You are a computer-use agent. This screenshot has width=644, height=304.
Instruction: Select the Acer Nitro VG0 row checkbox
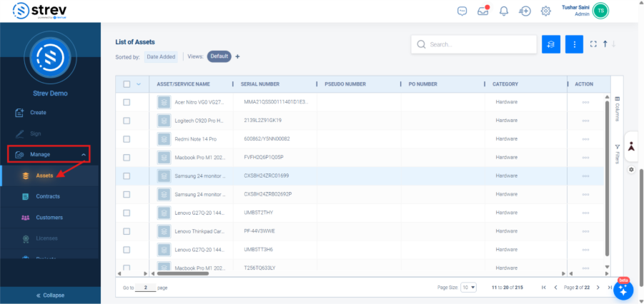click(x=127, y=102)
